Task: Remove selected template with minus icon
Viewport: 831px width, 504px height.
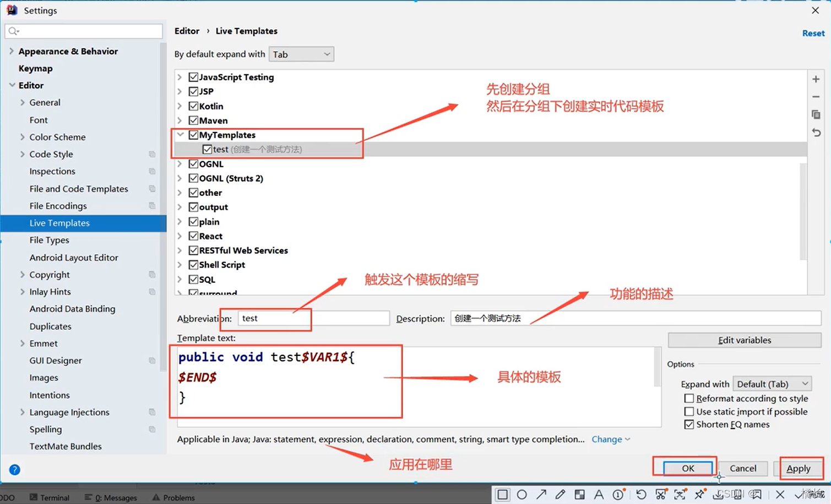Action: (x=816, y=97)
